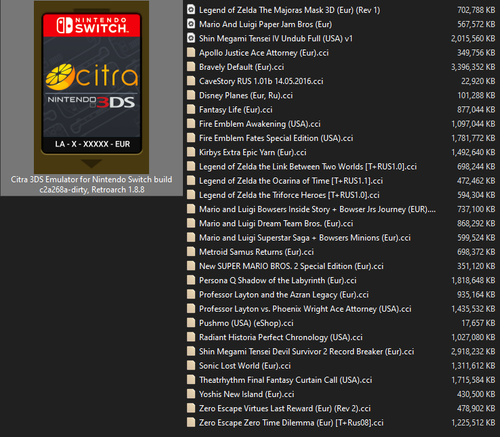Select file name 'Theatrhythm Final Fantasy Curtain Call (USA).cci'
The height and width of the screenshot is (437, 500).
click(286, 380)
